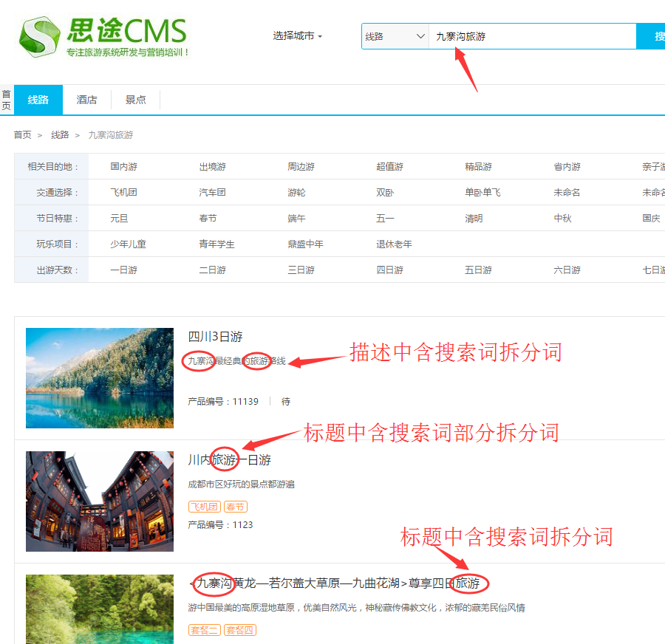Filter trip length by 三日游
Image resolution: width=665 pixels, height=644 pixels.
coord(301,270)
